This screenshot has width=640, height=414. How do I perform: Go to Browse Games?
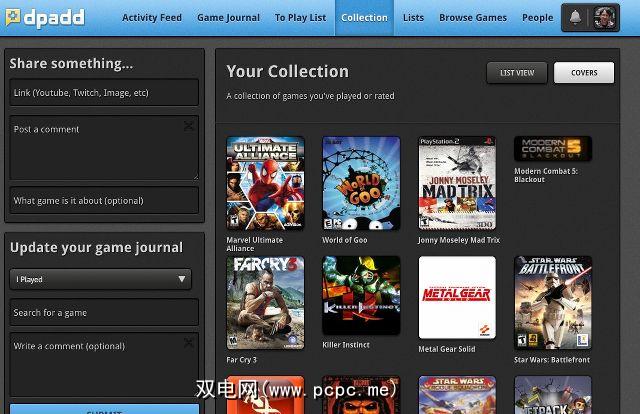(473, 18)
